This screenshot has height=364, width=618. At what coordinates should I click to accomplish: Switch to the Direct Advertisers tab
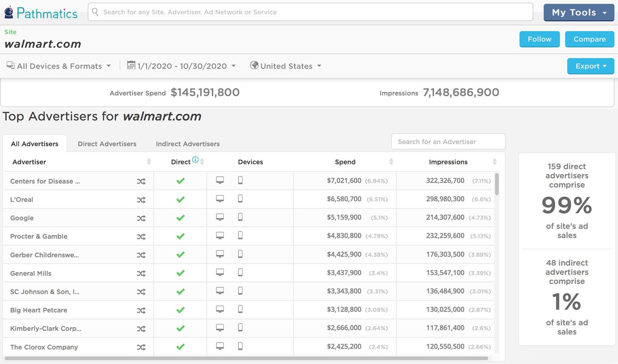tap(107, 144)
